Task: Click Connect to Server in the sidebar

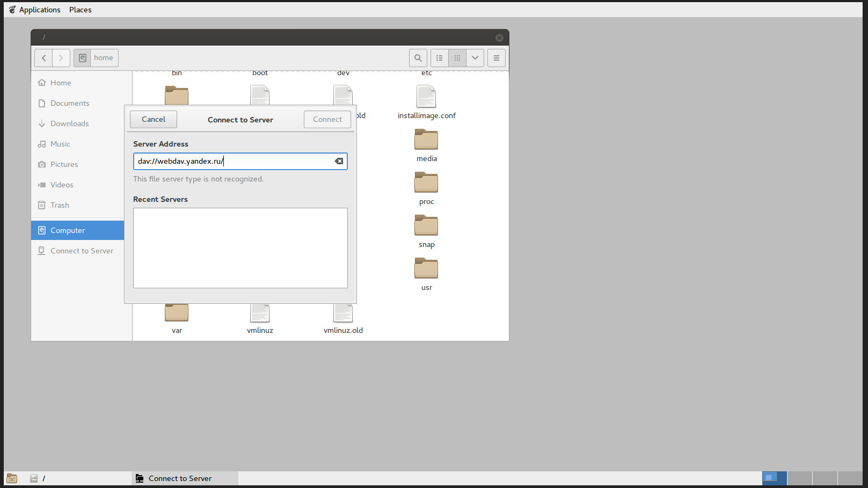Action: coord(77,251)
